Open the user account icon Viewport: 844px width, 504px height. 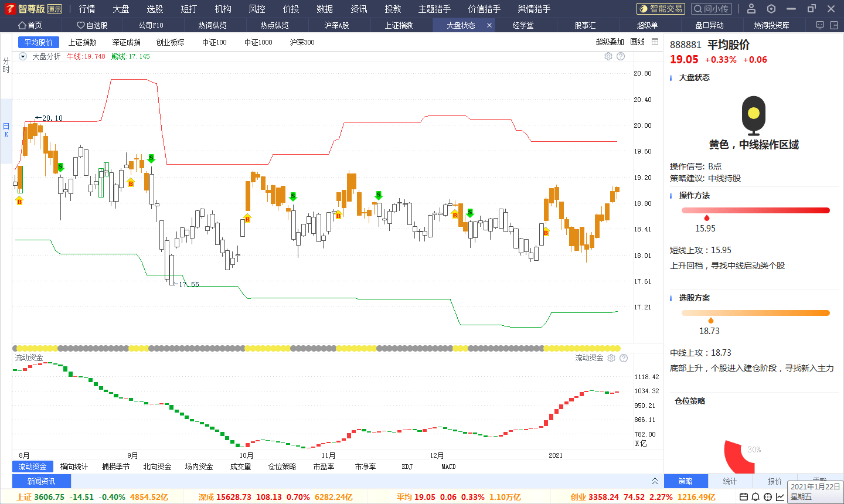[x=751, y=9]
